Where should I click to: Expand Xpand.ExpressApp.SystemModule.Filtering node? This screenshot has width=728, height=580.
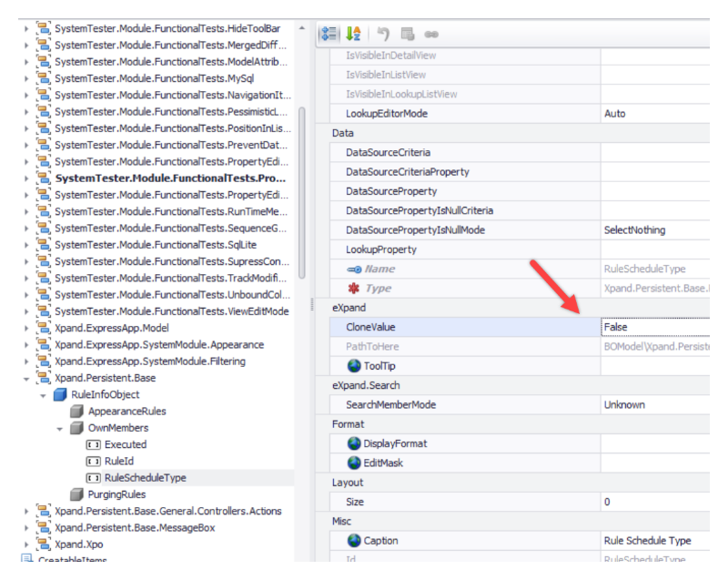click(26, 361)
